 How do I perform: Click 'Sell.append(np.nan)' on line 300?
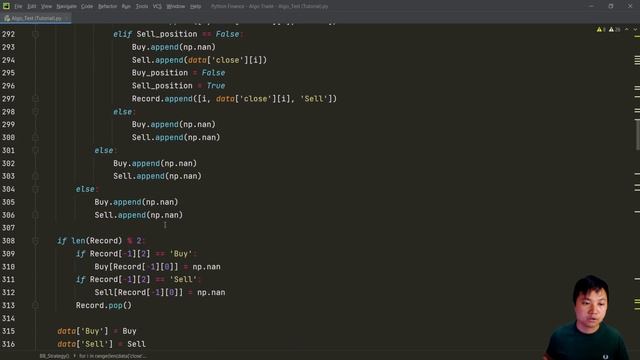(x=176, y=138)
